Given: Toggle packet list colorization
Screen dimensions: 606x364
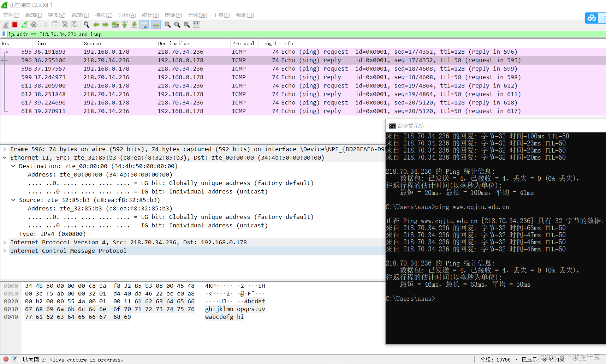Looking at the screenshot, I should 156,25.
